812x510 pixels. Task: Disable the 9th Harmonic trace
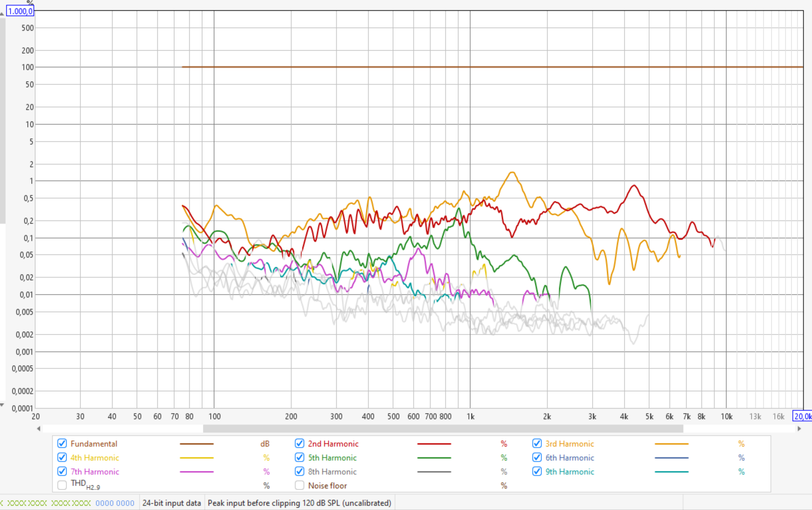(x=537, y=471)
